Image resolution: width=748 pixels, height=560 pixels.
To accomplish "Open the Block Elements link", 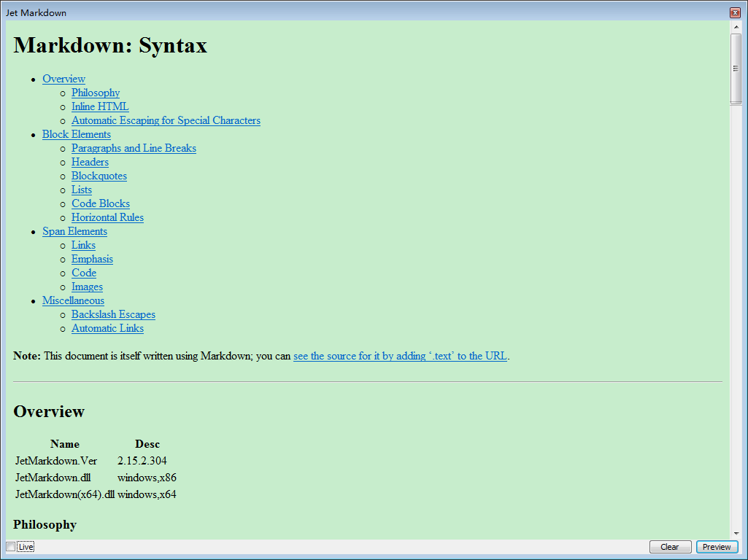I will click(76, 134).
